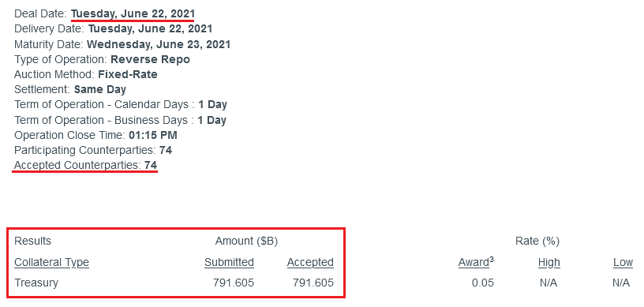Click the Collateral Type column header
644x307 pixels.
tap(52, 262)
